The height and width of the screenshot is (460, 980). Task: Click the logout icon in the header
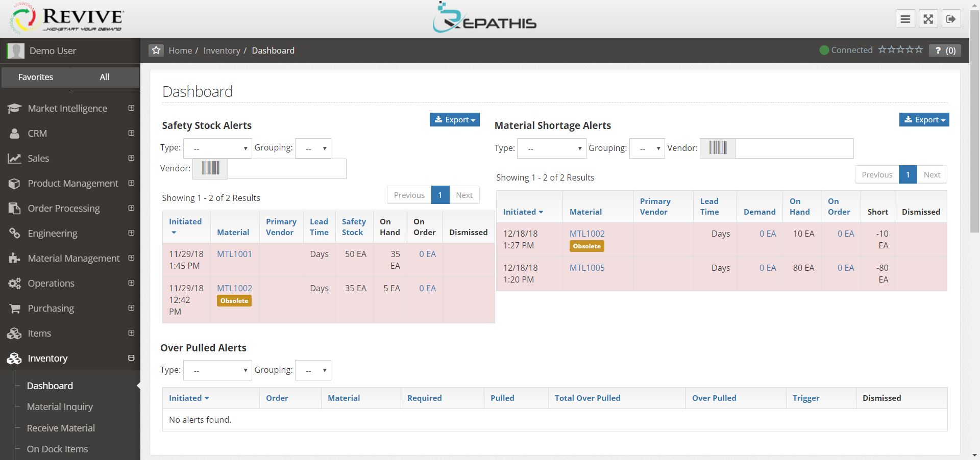click(x=951, y=19)
